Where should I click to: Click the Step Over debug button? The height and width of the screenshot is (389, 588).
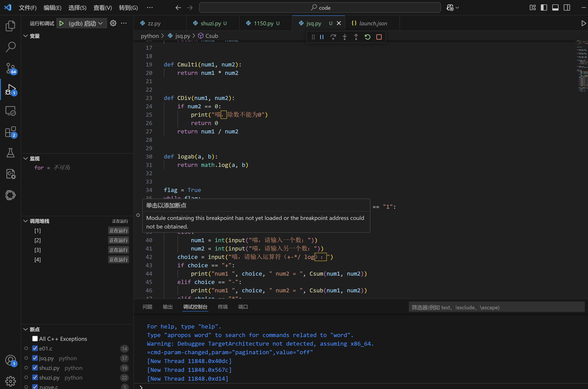[x=333, y=37]
